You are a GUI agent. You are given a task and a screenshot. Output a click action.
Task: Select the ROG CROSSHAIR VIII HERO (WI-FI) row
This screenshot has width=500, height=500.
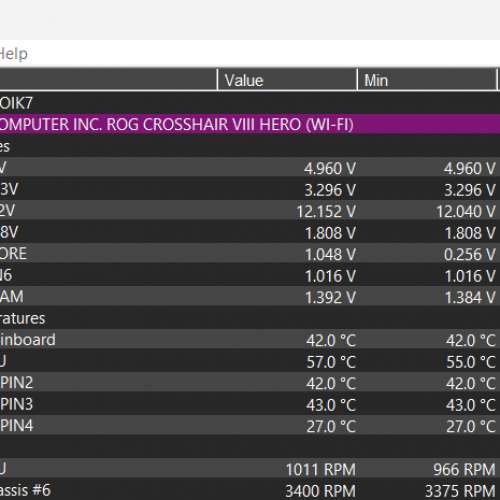pos(250,124)
